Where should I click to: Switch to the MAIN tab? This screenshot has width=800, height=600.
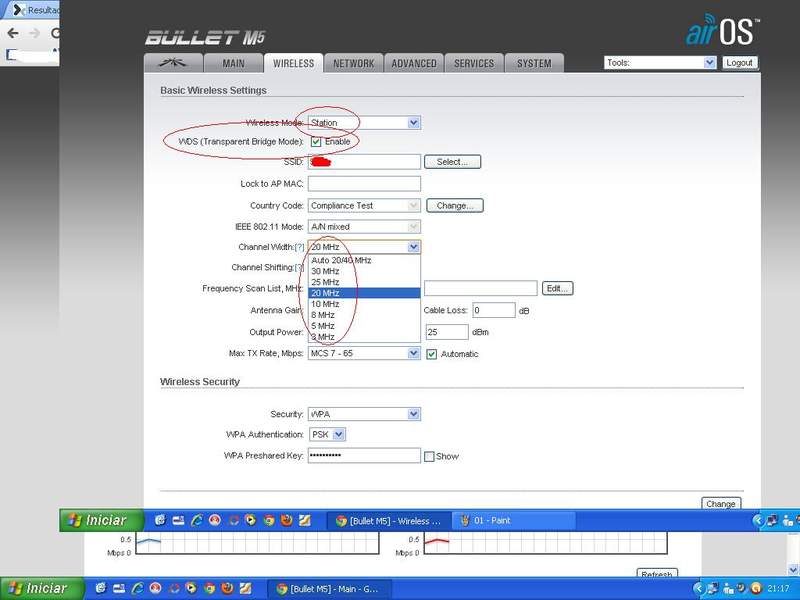[x=233, y=63]
